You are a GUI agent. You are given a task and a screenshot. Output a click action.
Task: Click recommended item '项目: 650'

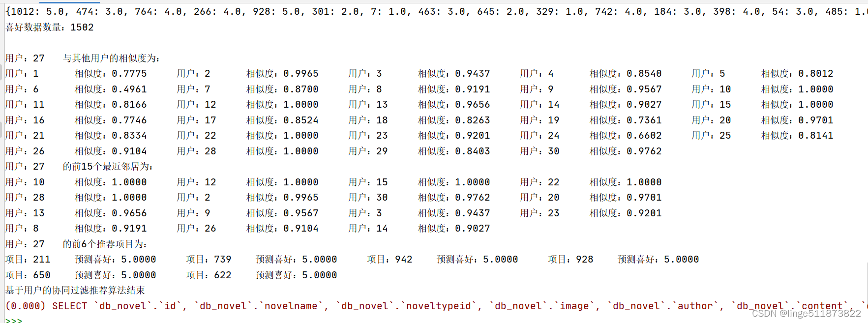(x=28, y=275)
